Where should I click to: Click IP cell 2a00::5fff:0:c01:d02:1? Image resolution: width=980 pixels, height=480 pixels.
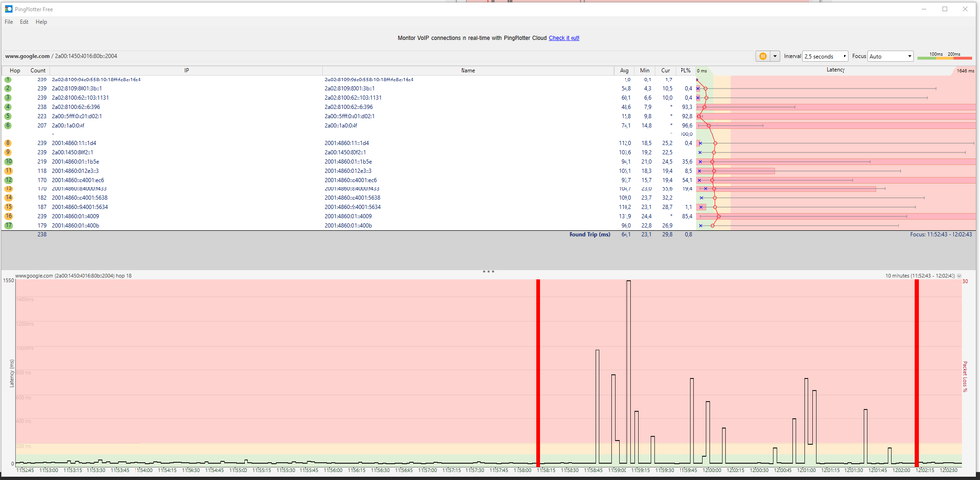pos(78,116)
